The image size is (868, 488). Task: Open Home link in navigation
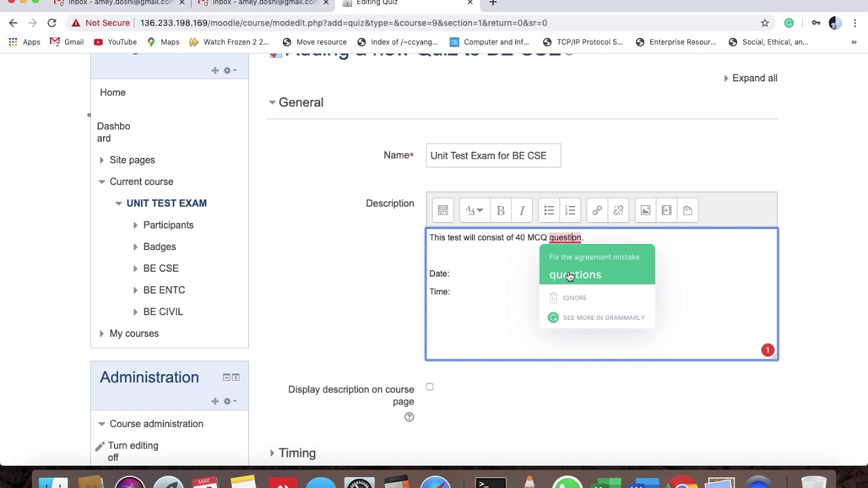tap(113, 92)
